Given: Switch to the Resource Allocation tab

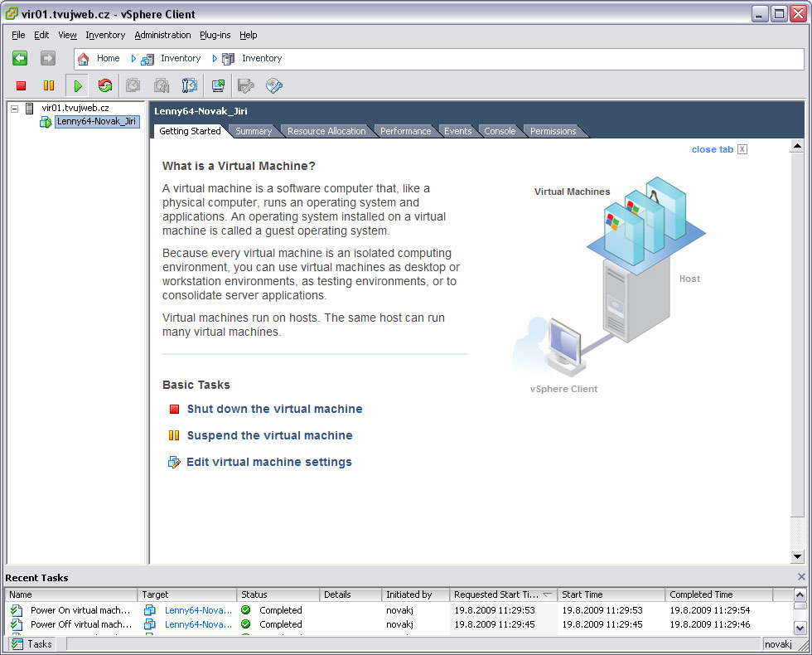Looking at the screenshot, I should pos(326,131).
